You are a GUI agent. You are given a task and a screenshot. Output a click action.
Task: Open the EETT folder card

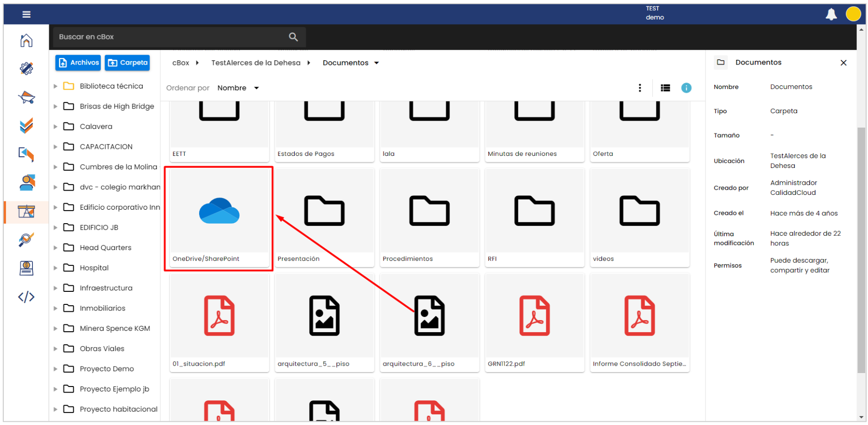[219, 132]
